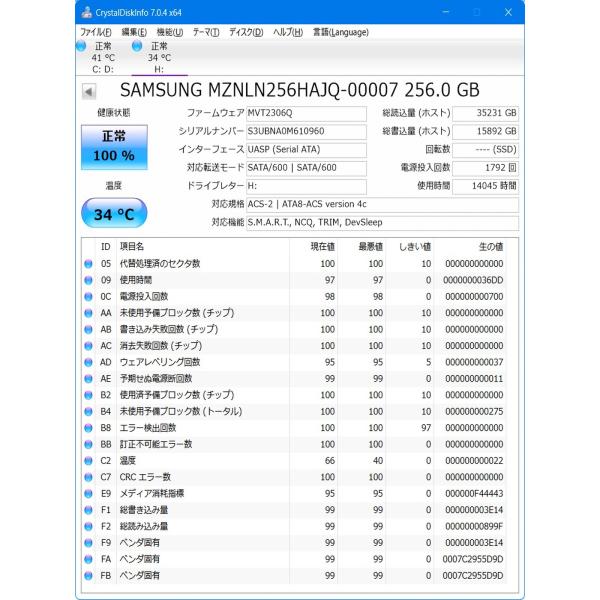
Task: Click the total host writes value 15892 GB
Action: tap(485, 132)
